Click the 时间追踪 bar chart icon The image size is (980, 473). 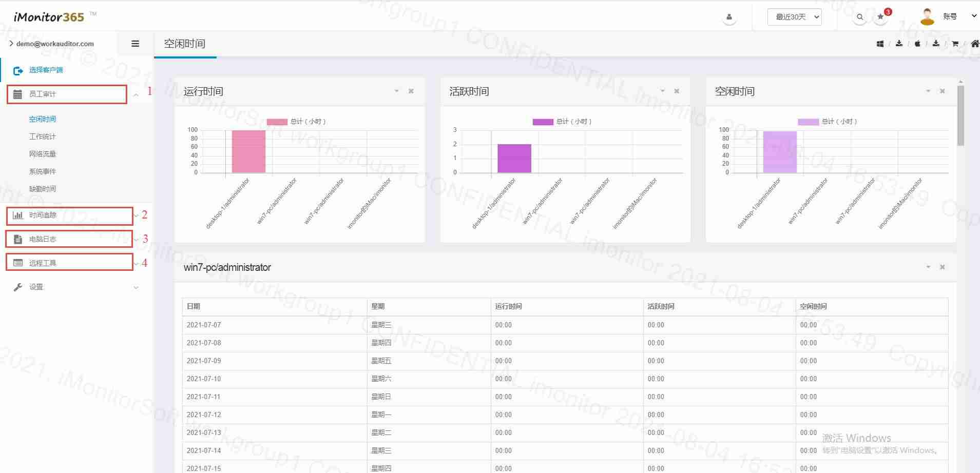pyautogui.click(x=18, y=215)
